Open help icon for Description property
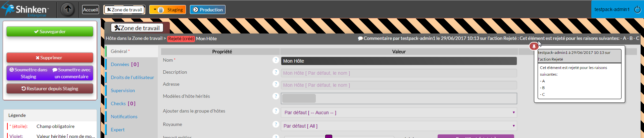 (x=276, y=72)
